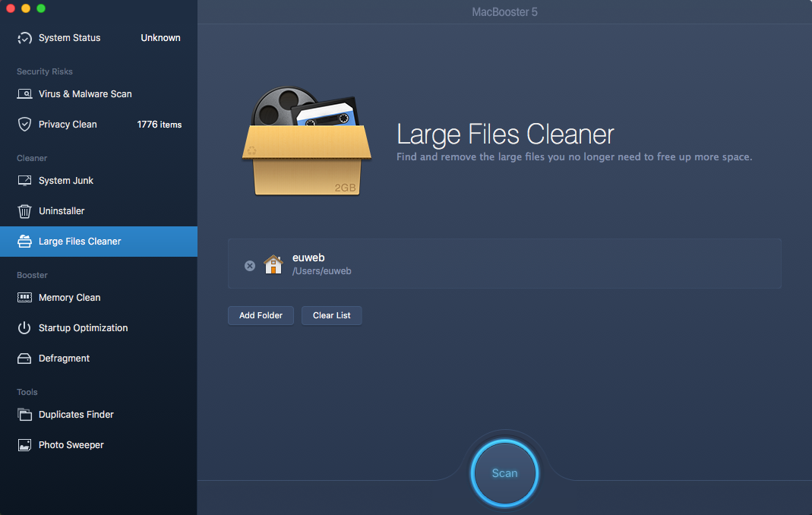This screenshot has height=515, width=812.
Task: Select Large Files Cleaner in sidebar
Action: click(x=99, y=242)
